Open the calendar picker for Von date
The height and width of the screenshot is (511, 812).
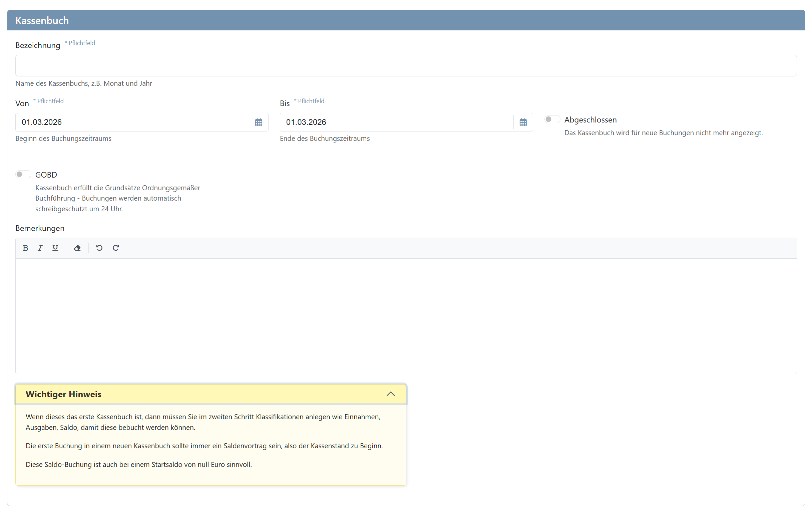coord(259,122)
